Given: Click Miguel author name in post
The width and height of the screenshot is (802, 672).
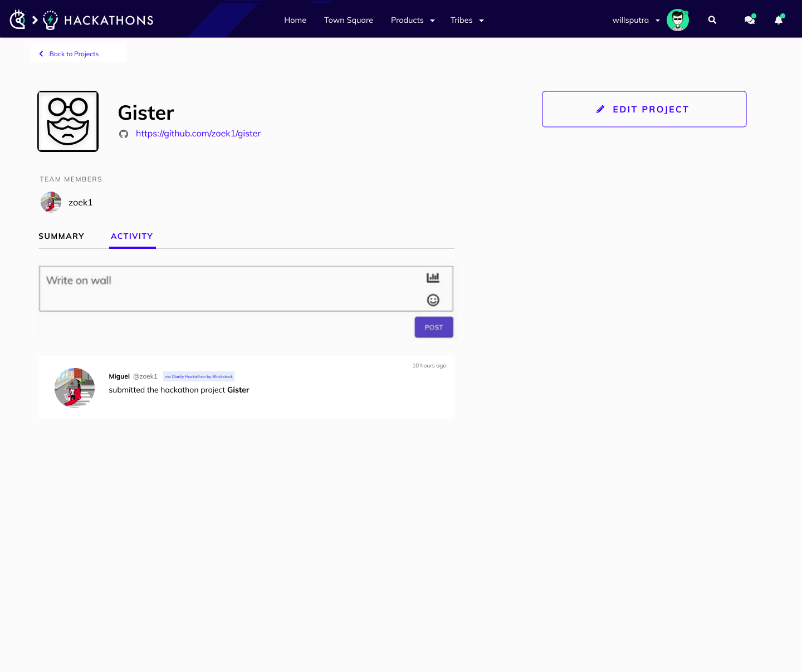Looking at the screenshot, I should (119, 376).
